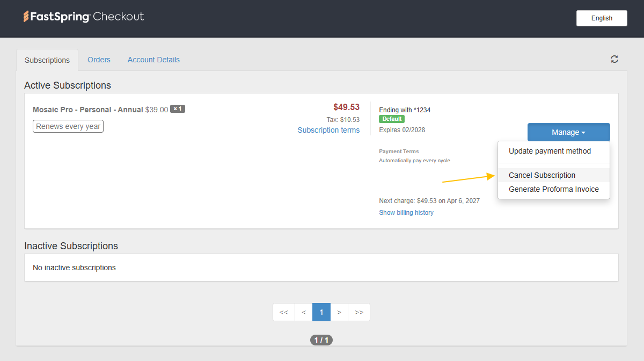Select Generate Proforma Invoice
Screen dimensions: 644x361
click(553, 189)
